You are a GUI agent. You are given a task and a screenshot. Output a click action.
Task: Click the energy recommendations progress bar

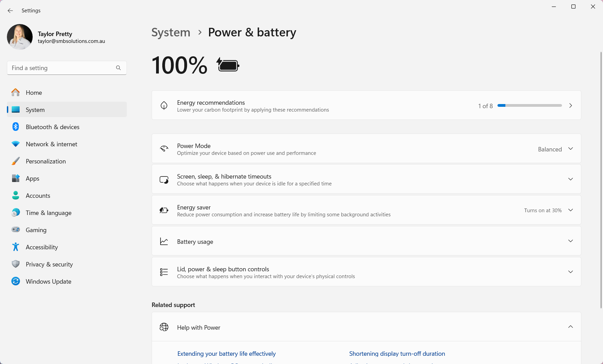(529, 105)
